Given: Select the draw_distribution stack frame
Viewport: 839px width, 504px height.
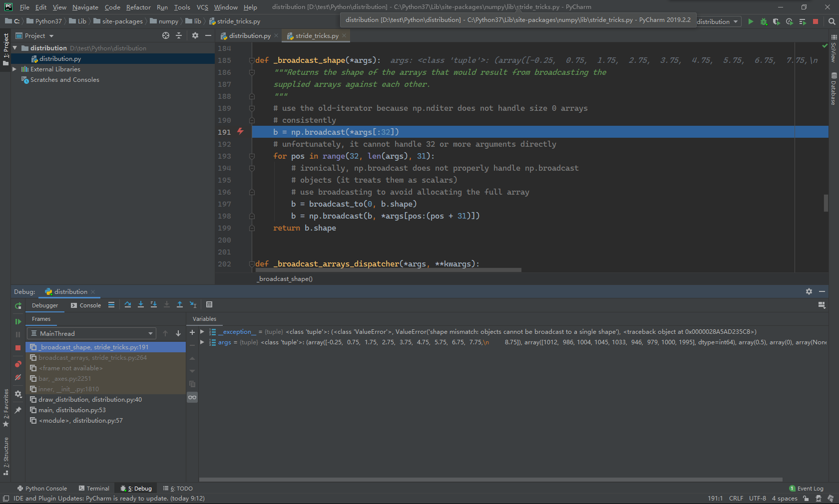Looking at the screenshot, I should (90, 400).
